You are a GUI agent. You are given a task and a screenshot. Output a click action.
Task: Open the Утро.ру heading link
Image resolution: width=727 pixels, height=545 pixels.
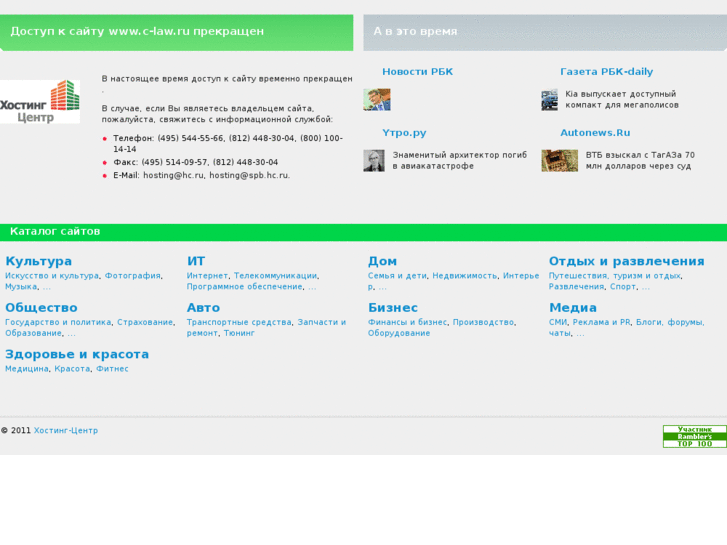point(404,133)
